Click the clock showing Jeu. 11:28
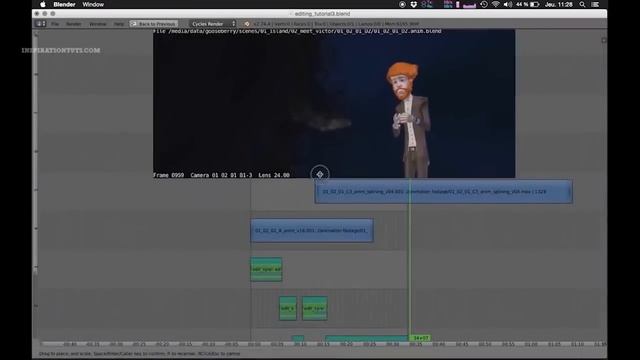 [559, 4]
